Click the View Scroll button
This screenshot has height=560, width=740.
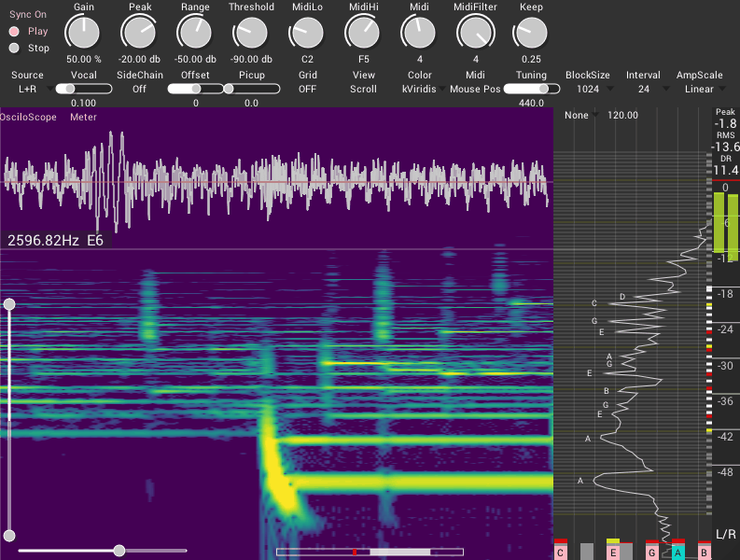point(363,89)
